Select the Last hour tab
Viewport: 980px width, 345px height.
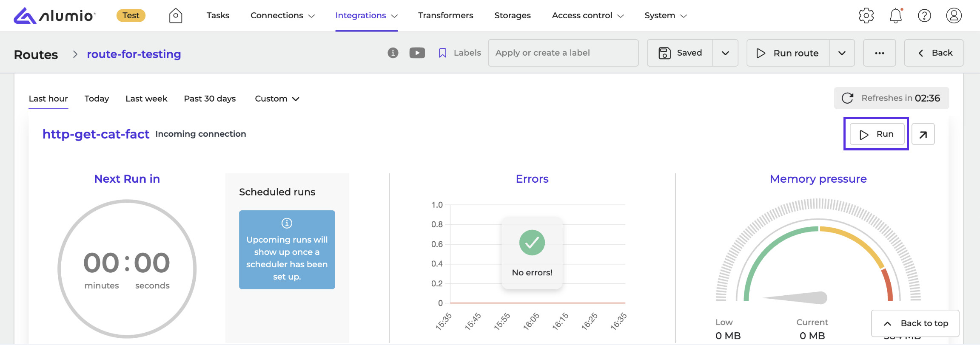[x=48, y=99]
